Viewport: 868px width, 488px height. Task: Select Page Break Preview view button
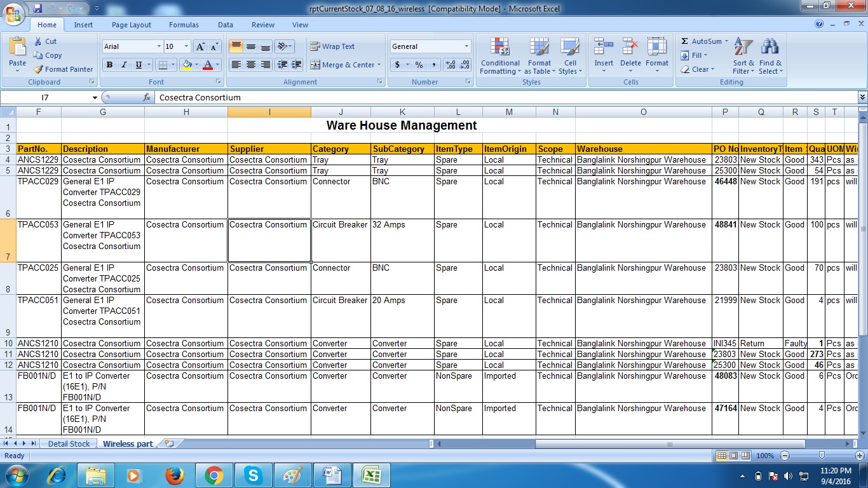pos(745,456)
